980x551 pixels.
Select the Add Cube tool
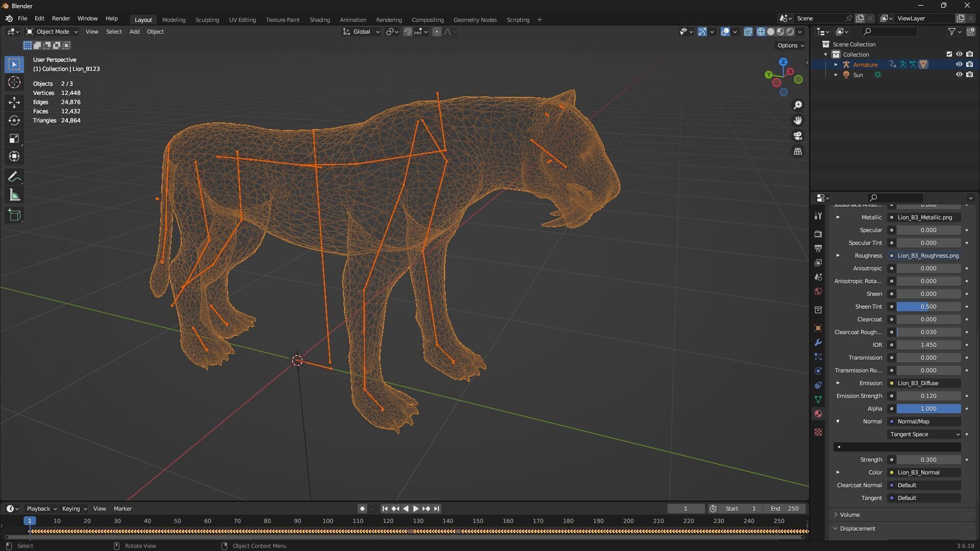click(x=14, y=215)
